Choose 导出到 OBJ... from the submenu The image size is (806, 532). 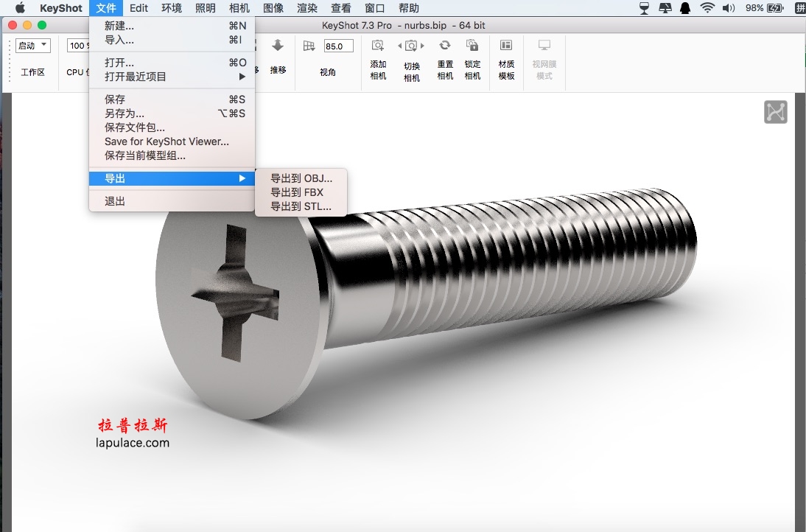tap(301, 178)
